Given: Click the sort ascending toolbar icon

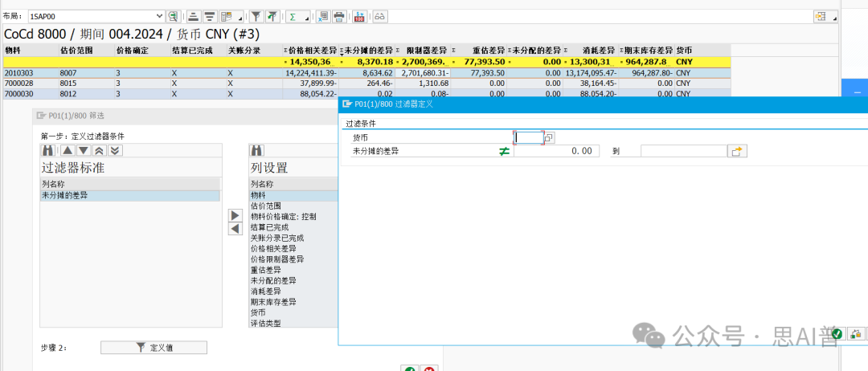Looking at the screenshot, I should (194, 16).
